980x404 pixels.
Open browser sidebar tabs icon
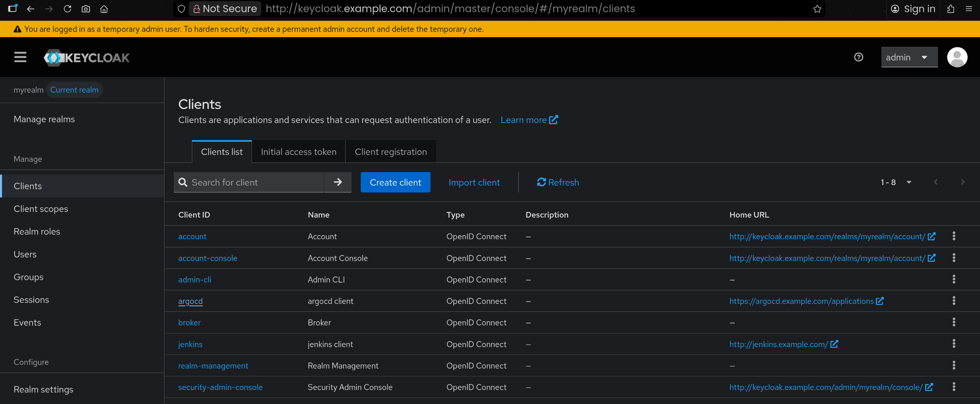click(x=13, y=8)
